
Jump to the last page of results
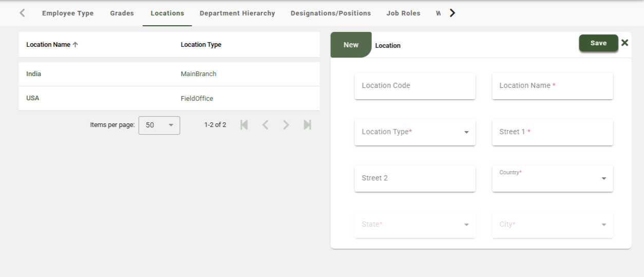pos(307,125)
